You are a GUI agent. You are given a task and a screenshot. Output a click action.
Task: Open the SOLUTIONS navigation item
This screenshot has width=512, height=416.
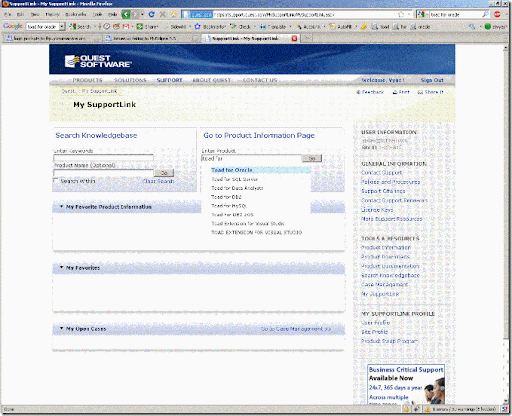click(x=130, y=80)
